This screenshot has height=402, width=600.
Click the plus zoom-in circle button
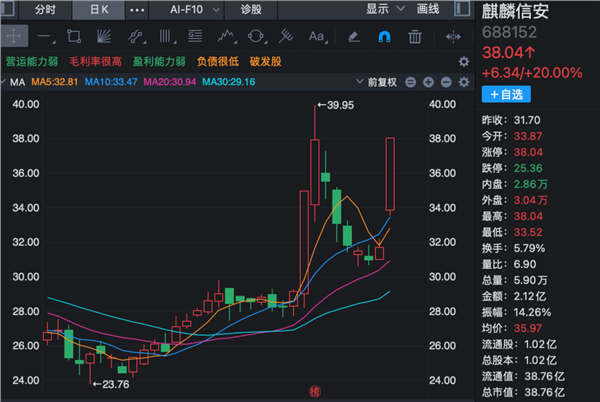point(428,82)
